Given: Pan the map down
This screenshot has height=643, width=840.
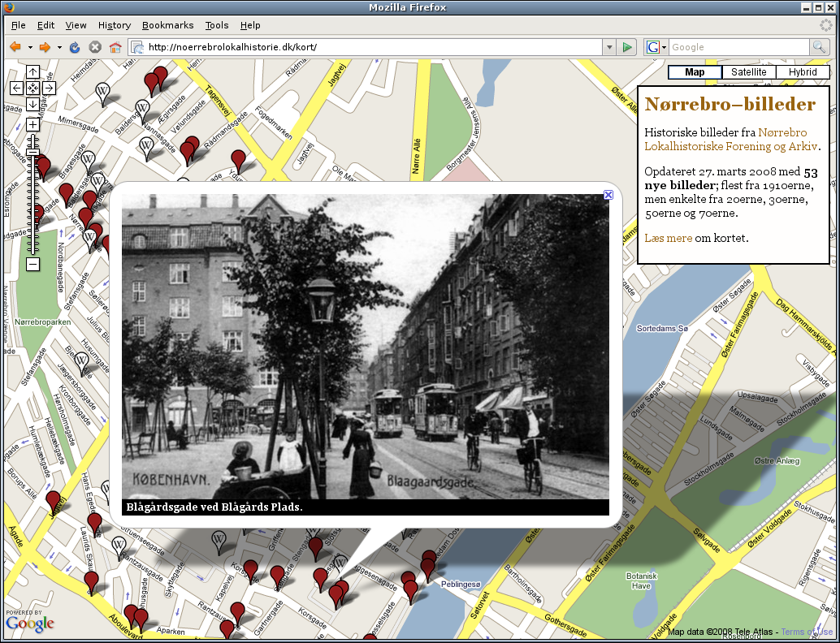Looking at the screenshot, I should point(32,104).
